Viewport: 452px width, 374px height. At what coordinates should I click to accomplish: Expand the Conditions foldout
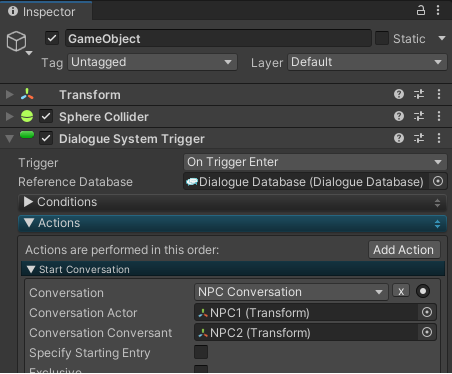tap(28, 202)
